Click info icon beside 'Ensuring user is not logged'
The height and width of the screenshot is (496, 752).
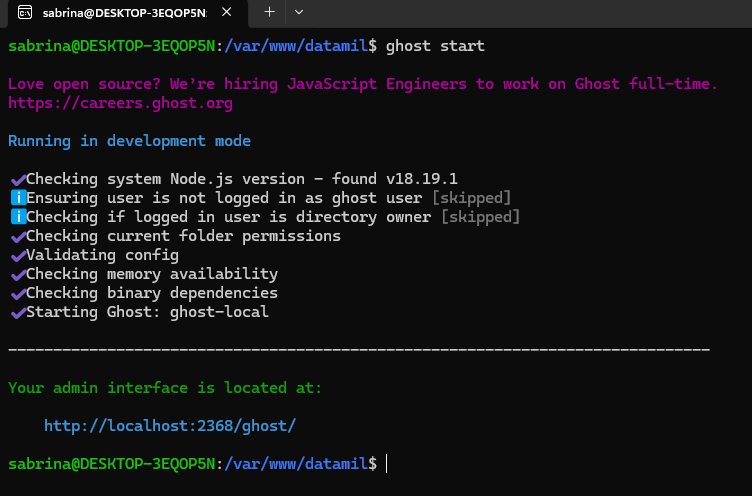pyautogui.click(x=18, y=198)
